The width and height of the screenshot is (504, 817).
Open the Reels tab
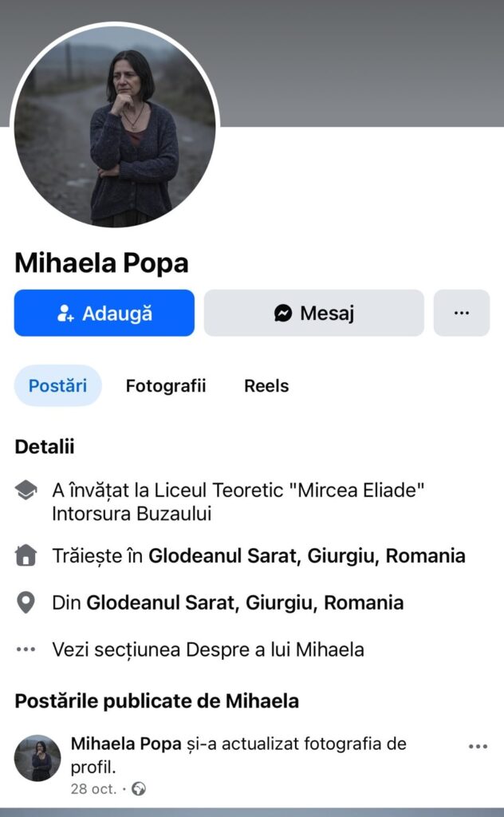pos(266,386)
